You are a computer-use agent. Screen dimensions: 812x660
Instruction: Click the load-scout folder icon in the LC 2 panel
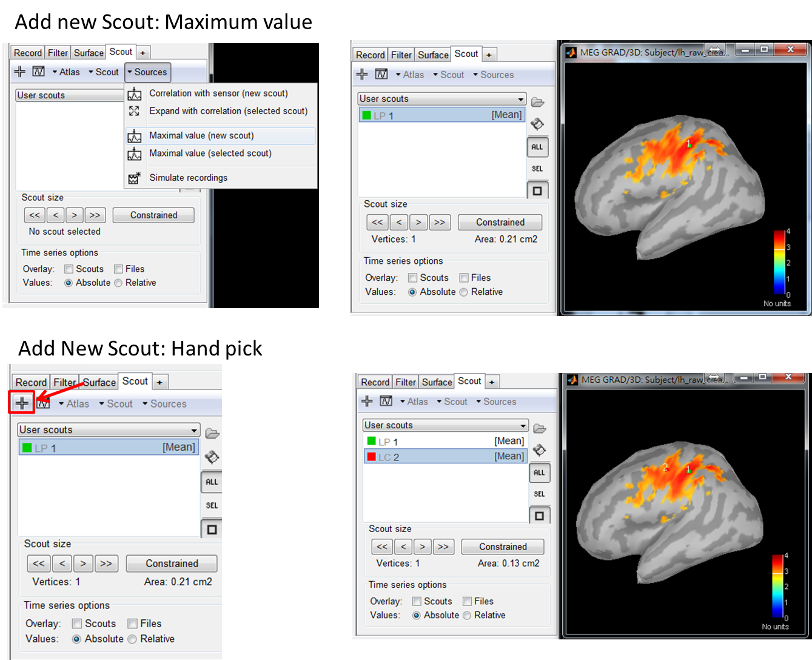coord(540,428)
